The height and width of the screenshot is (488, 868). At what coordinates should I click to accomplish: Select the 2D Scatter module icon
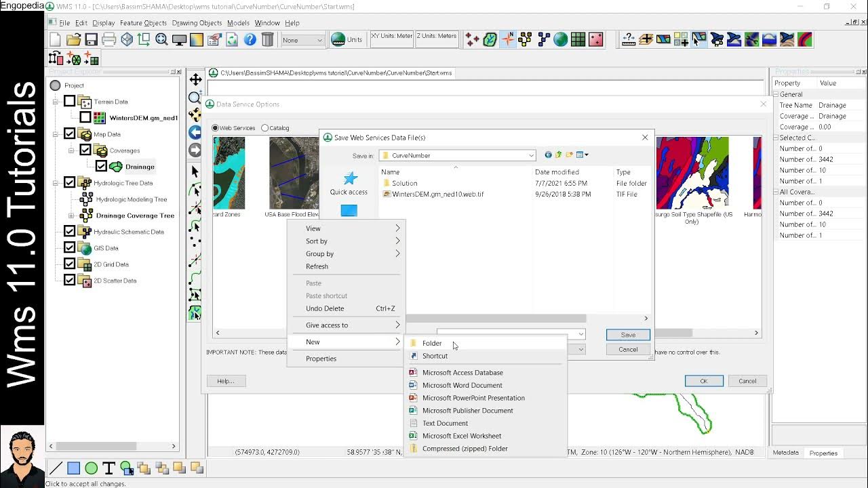pyautogui.click(x=595, y=40)
